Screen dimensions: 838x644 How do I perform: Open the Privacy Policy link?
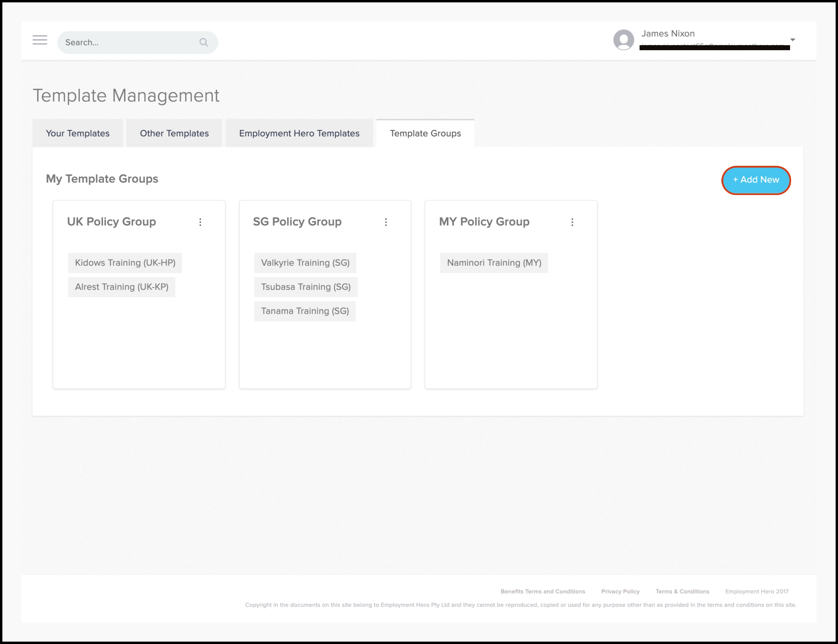click(620, 591)
